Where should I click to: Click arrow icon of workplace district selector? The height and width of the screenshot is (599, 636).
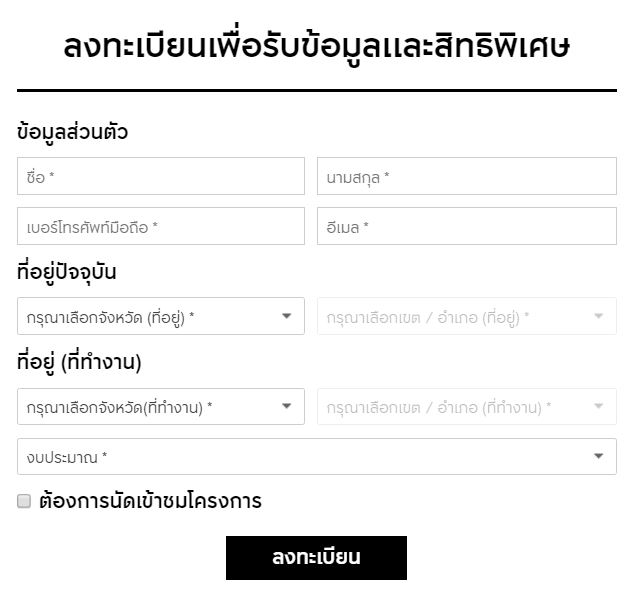(599, 406)
